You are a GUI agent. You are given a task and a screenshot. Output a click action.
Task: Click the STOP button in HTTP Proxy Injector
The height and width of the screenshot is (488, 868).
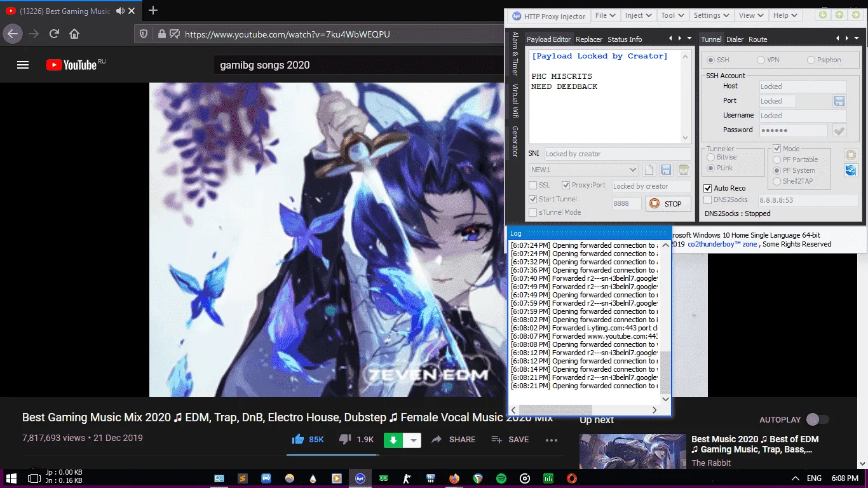668,204
